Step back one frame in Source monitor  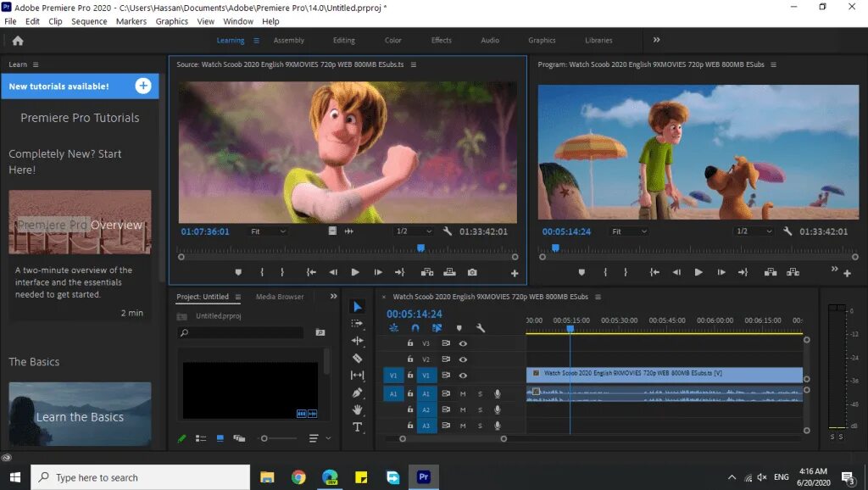point(333,272)
